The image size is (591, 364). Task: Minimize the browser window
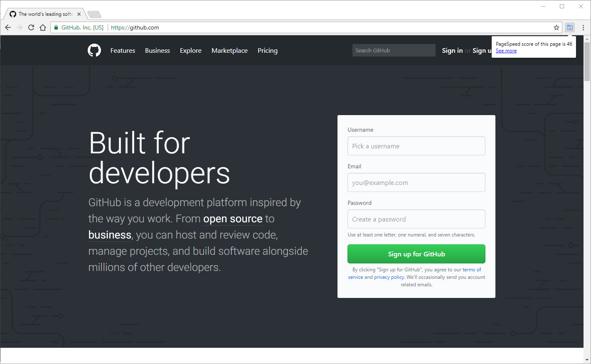(x=543, y=6)
